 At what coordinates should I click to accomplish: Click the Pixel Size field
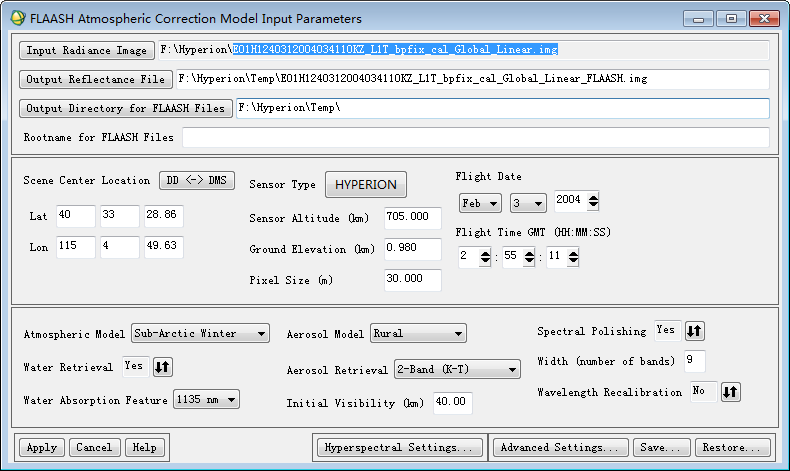point(413,280)
